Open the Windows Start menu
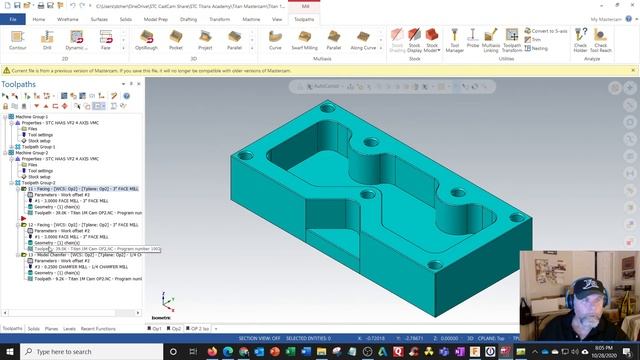The width and height of the screenshot is (640, 360). 10,351
